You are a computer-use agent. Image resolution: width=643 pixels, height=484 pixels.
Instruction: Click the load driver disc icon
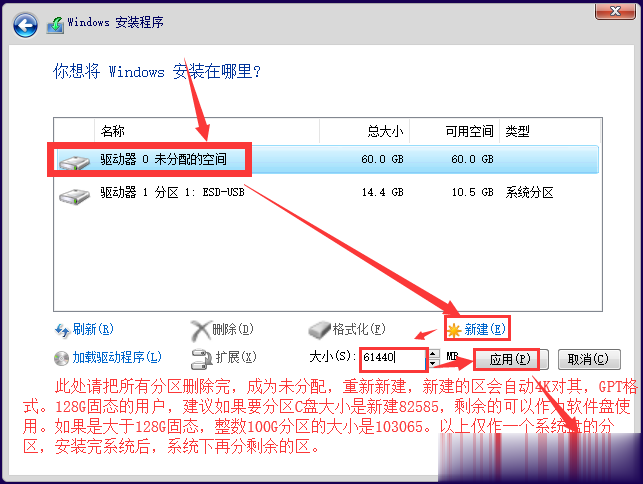[x=62, y=358]
